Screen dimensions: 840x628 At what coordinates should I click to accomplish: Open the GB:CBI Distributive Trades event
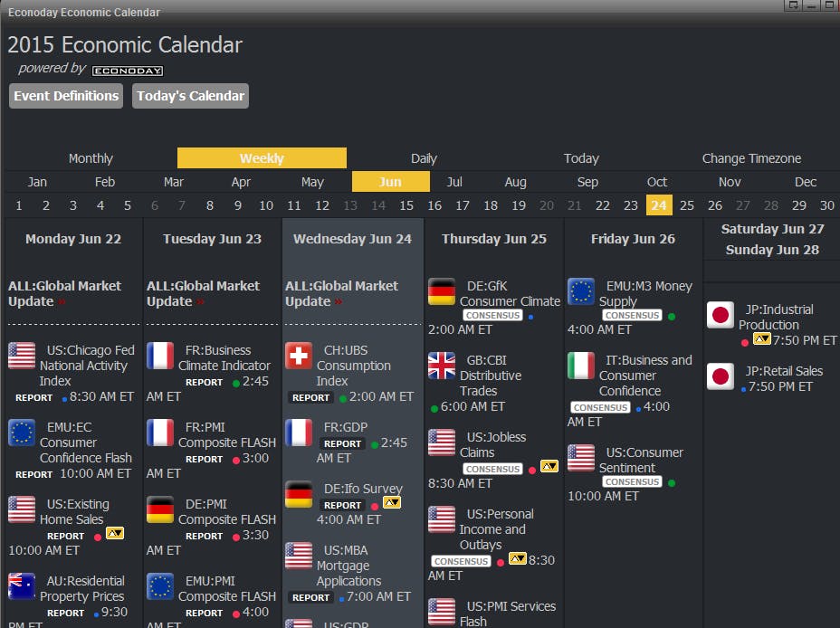pyautogui.click(x=491, y=376)
